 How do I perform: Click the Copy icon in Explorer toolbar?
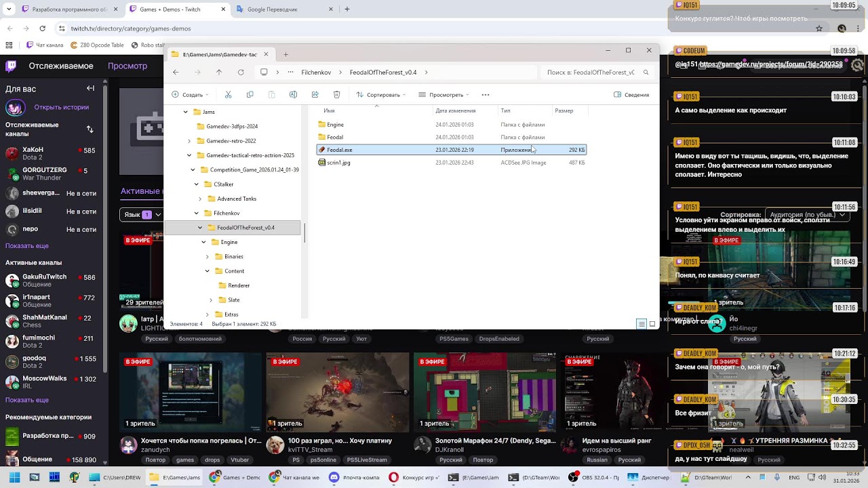[x=250, y=95]
